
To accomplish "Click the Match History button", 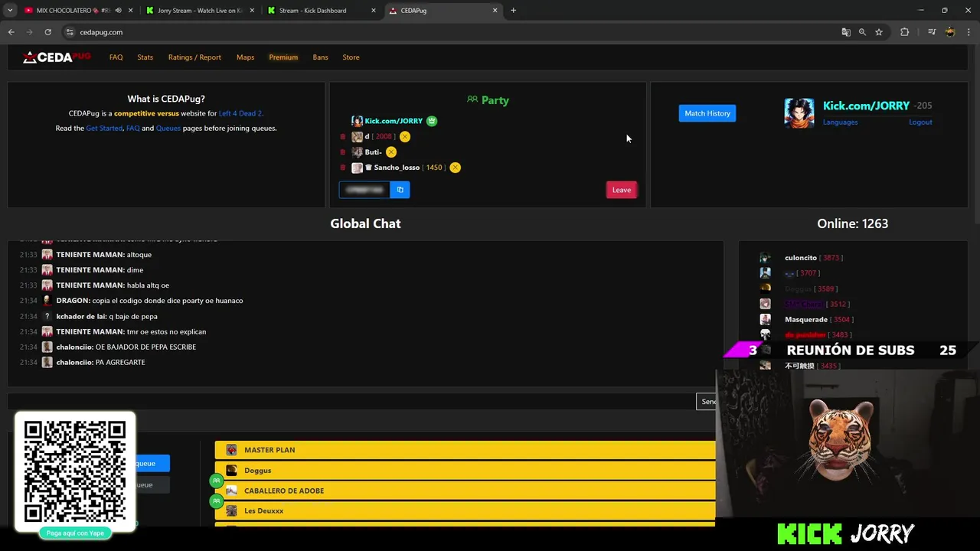I will pyautogui.click(x=707, y=113).
